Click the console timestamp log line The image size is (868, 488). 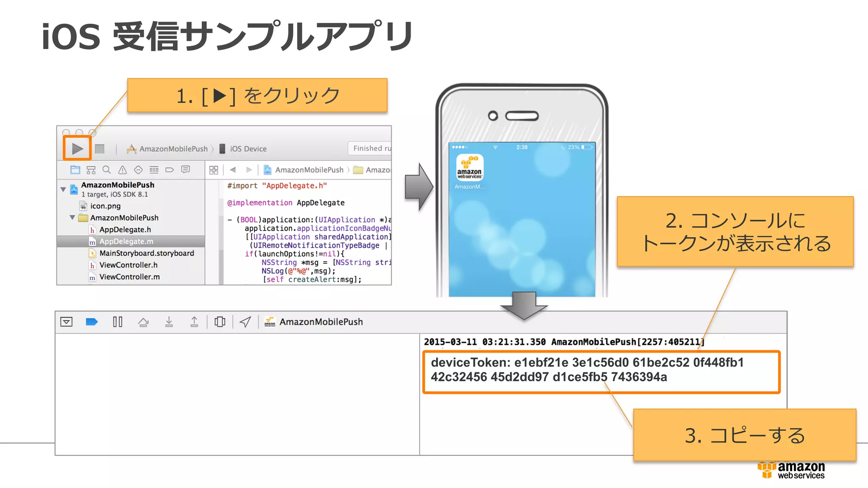564,342
